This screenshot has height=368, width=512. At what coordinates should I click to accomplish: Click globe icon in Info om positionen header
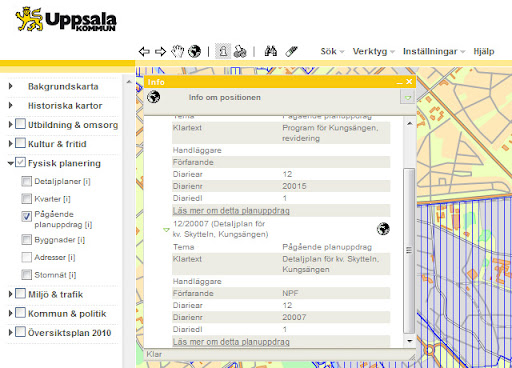[154, 97]
